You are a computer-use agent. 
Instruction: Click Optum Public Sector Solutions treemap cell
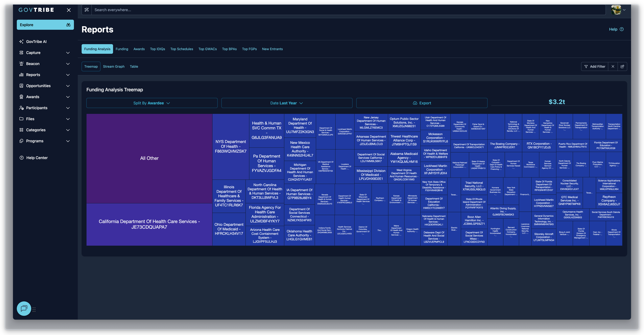click(404, 123)
